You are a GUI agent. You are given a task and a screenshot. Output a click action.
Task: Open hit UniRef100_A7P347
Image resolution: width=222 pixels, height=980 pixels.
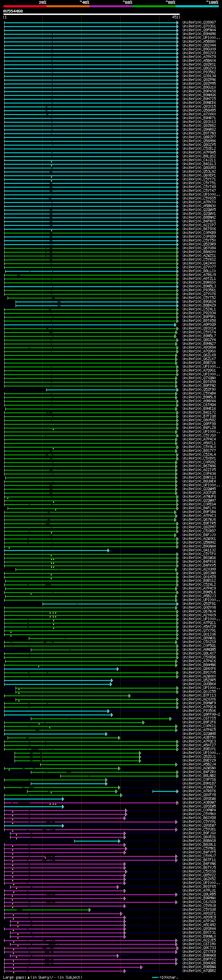pyautogui.click(x=199, y=921)
